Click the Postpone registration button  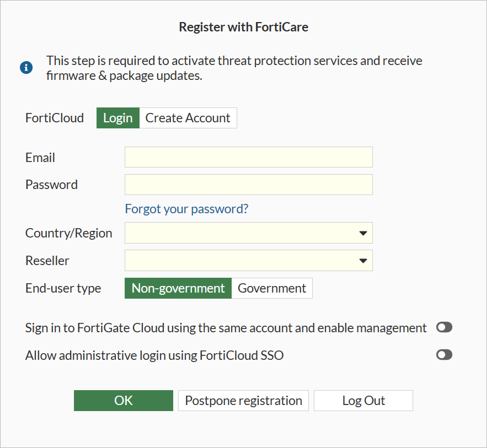(x=243, y=401)
